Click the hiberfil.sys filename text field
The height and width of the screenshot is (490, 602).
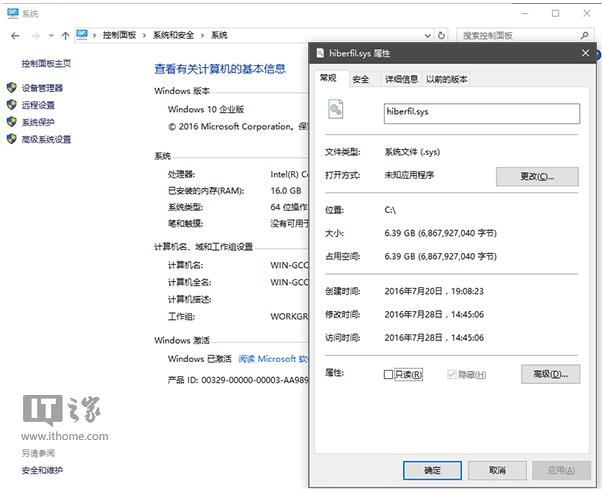click(481, 113)
